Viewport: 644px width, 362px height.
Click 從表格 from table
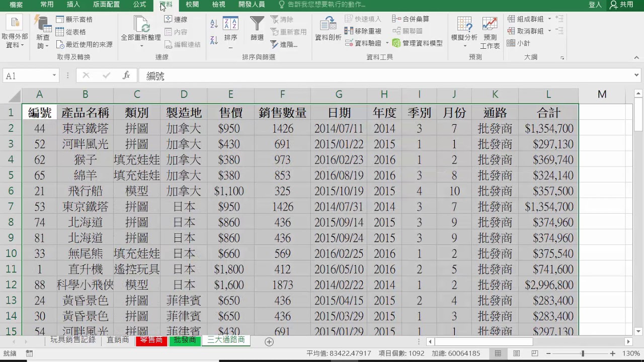click(x=71, y=32)
